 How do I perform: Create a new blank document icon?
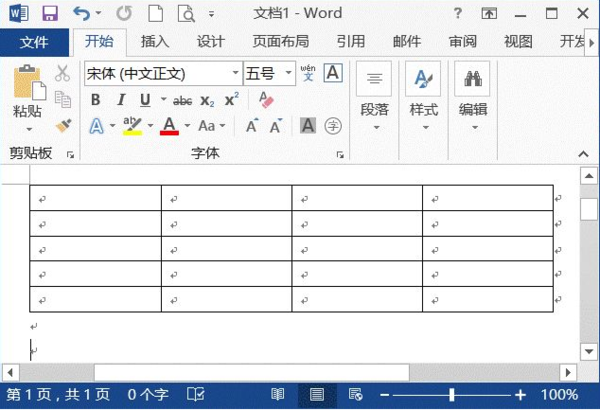click(x=155, y=14)
